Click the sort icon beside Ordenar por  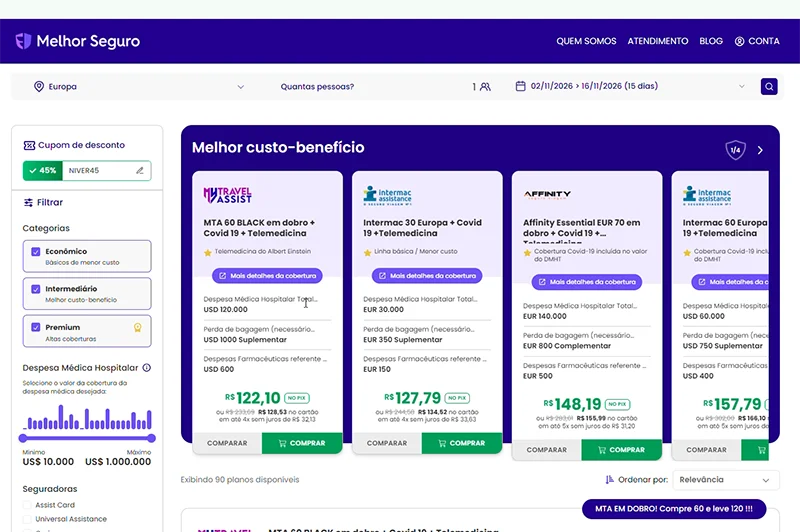tap(609, 479)
